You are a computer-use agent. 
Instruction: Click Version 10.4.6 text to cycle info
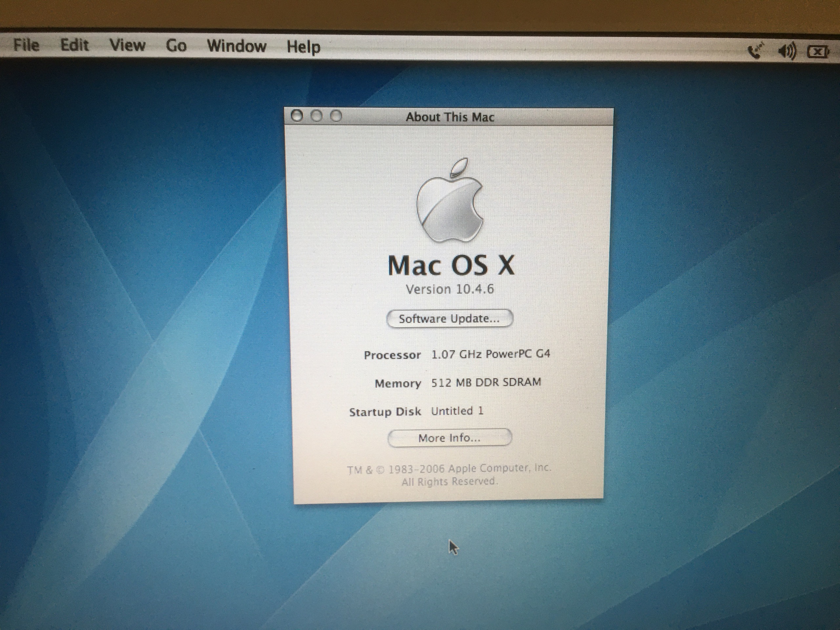coord(450,289)
